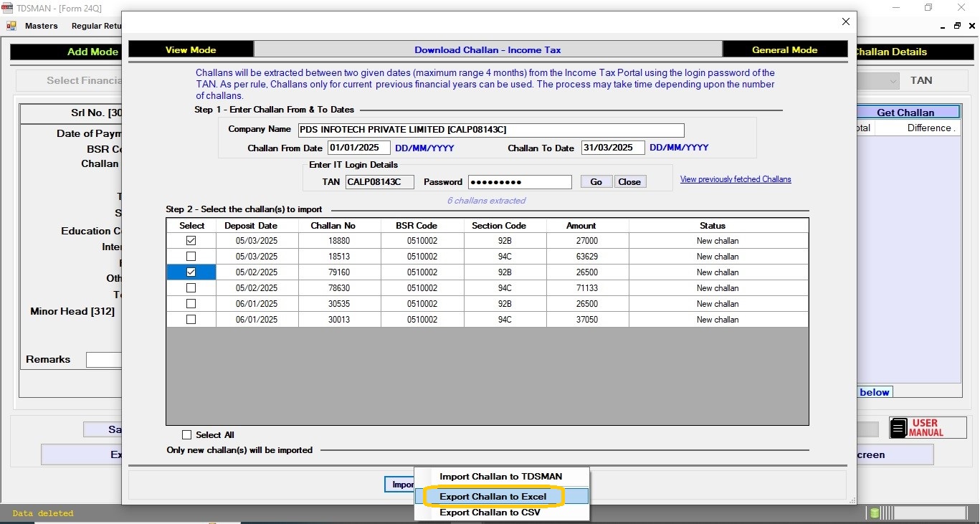
Task: Minimize the inner Form 24Q child window
Action: click(941, 26)
